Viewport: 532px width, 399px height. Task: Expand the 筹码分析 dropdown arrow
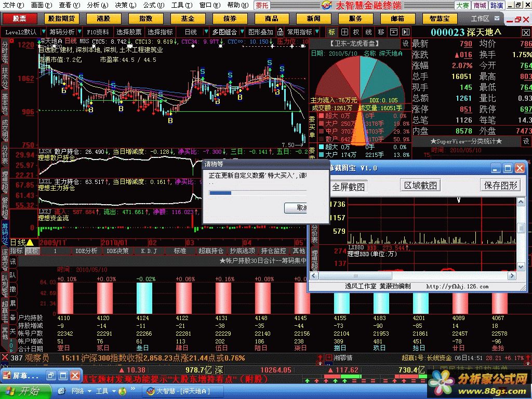(79, 32)
